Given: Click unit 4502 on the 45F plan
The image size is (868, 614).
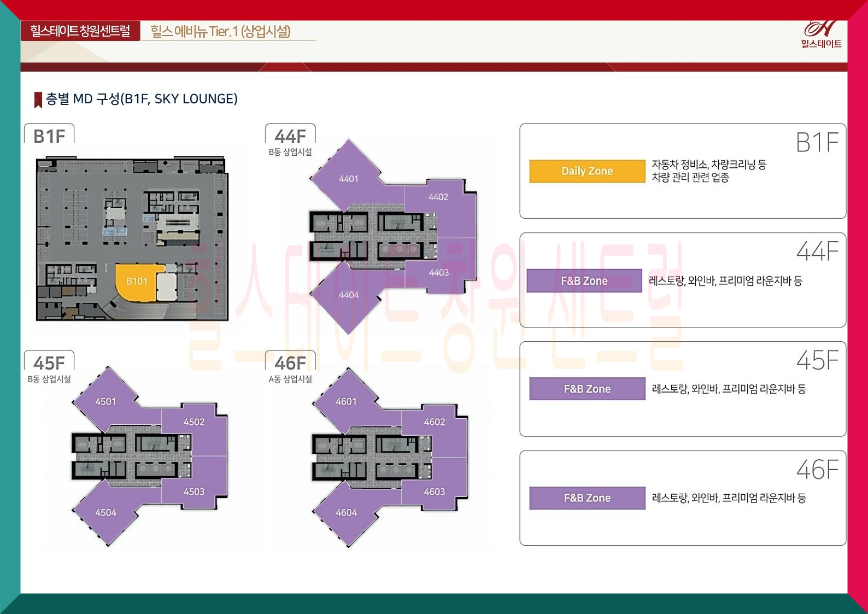Looking at the screenshot, I should pos(194,422).
